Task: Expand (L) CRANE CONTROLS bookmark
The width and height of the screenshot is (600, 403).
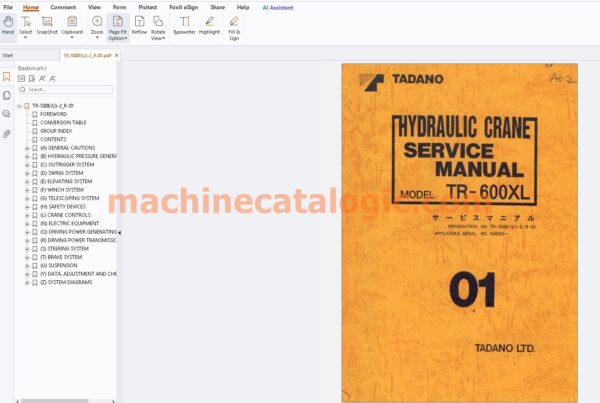Action: [27, 215]
